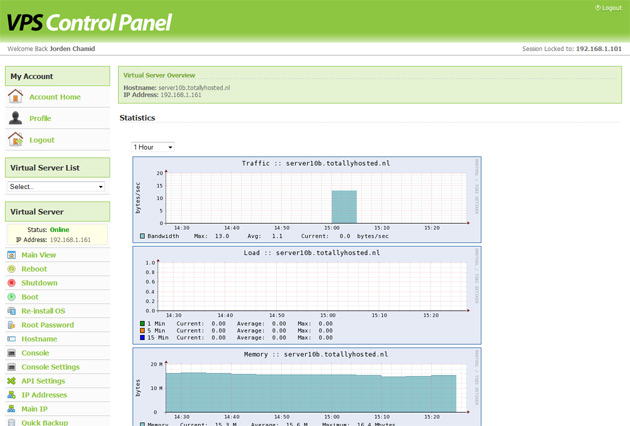
Task: Click the red Shutdown icon
Action: point(12,283)
